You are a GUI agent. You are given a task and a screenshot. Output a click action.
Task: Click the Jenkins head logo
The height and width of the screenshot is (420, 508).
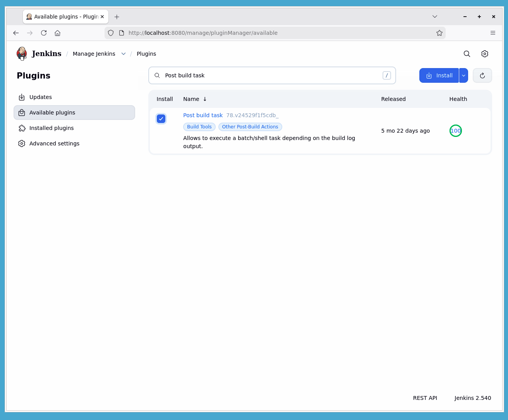click(x=22, y=53)
